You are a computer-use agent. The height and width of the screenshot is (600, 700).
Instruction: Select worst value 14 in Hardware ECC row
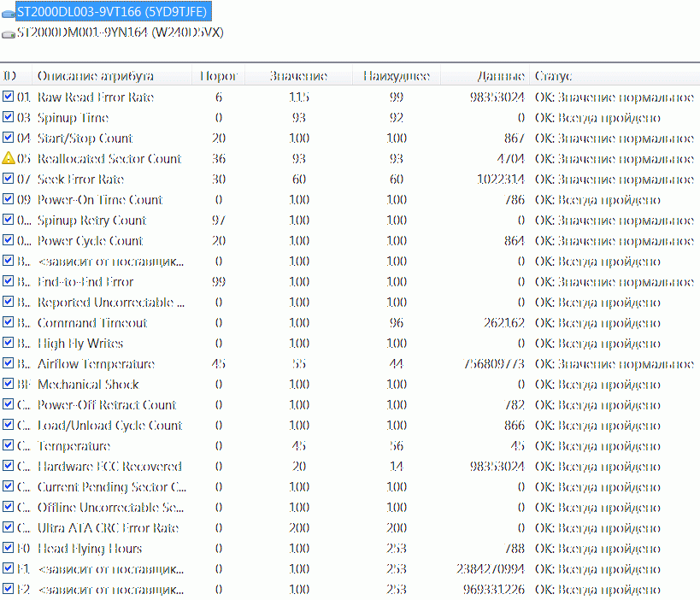click(397, 467)
